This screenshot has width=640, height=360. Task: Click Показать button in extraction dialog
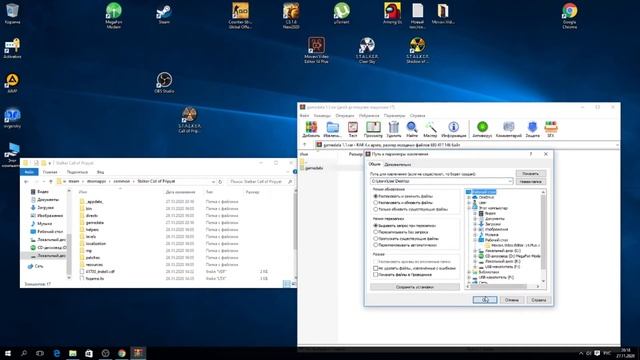(530, 173)
